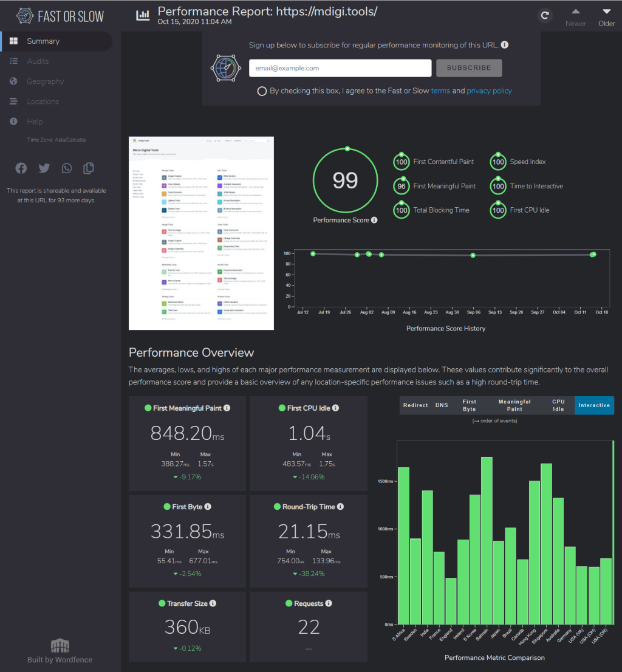622x672 pixels.
Task: Open the privacy policy link
Action: coord(489,91)
